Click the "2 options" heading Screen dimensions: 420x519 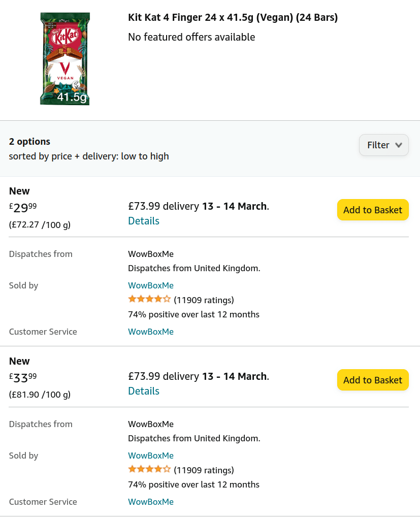[29, 142]
